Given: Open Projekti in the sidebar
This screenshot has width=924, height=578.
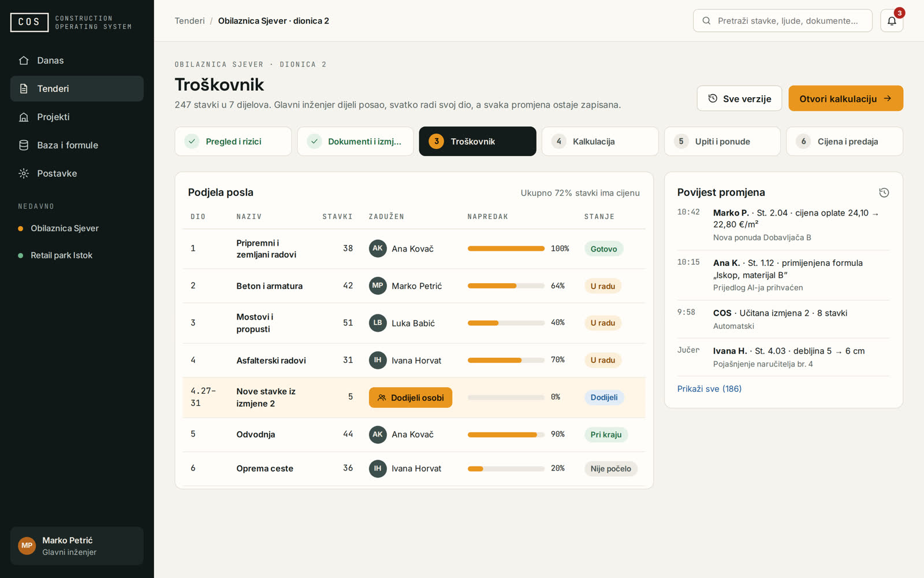Looking at the screenshot, I should (x=77, y=117).
